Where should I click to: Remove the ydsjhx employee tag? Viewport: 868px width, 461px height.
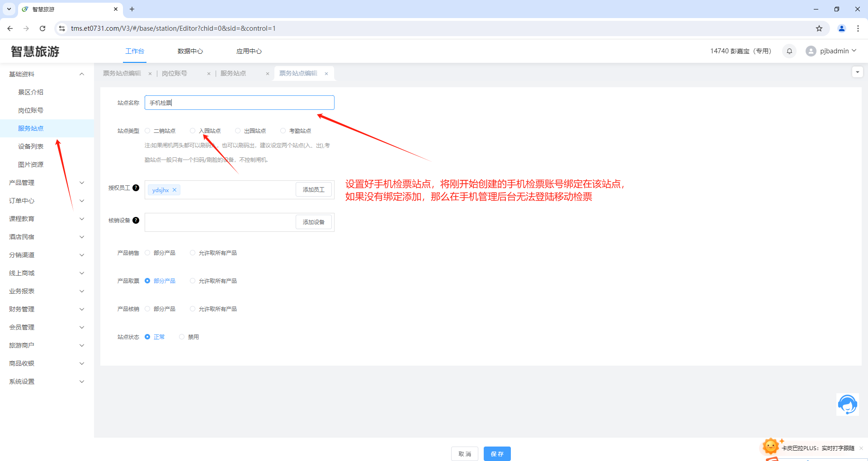175,190
